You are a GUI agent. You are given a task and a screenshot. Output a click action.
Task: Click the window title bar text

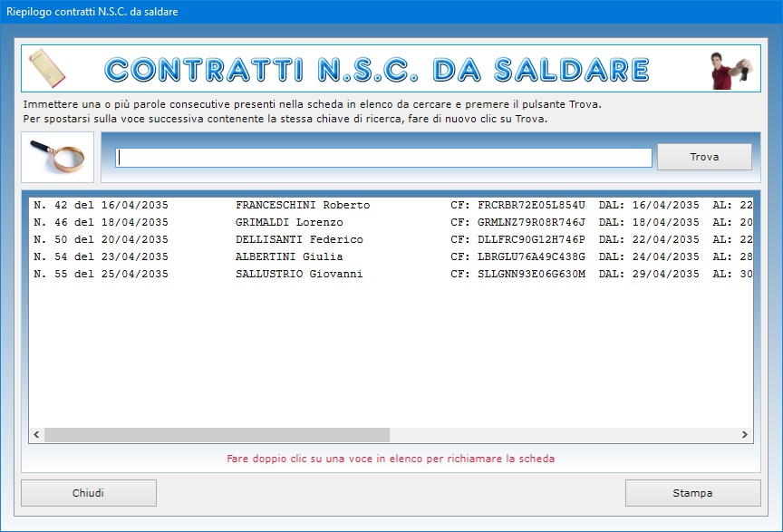click(92, 12)
